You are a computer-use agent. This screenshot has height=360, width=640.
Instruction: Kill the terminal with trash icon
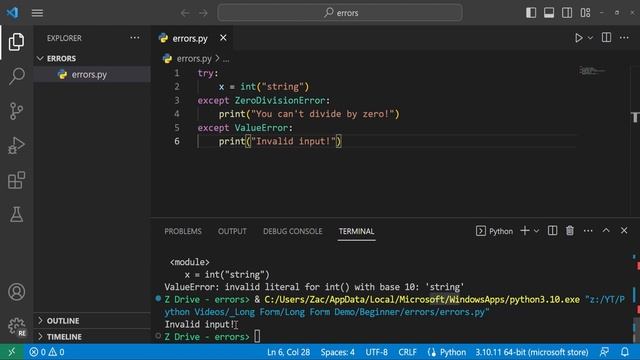coord(570,231)
